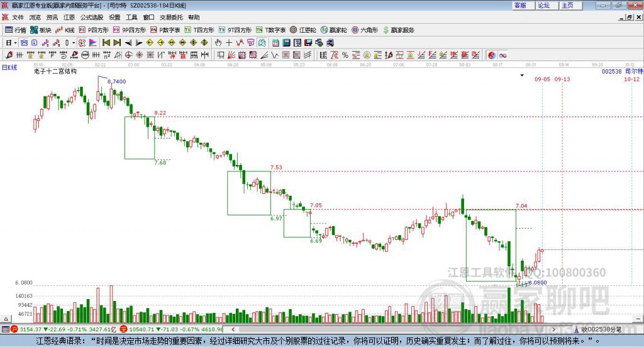Click the right arrow of the horizontal scrollbar
This screenshot has height=347, width=644.
click(x=553, y=329)
